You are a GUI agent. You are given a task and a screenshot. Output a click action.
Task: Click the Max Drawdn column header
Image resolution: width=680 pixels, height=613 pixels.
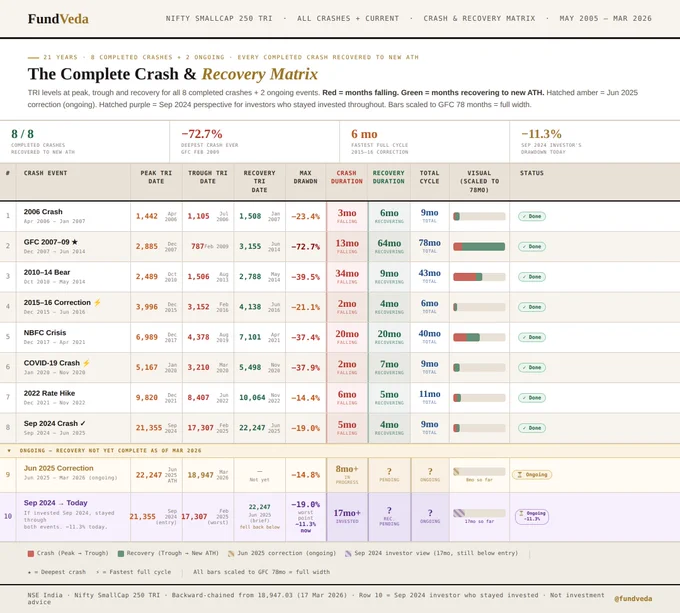click(305, 177)
